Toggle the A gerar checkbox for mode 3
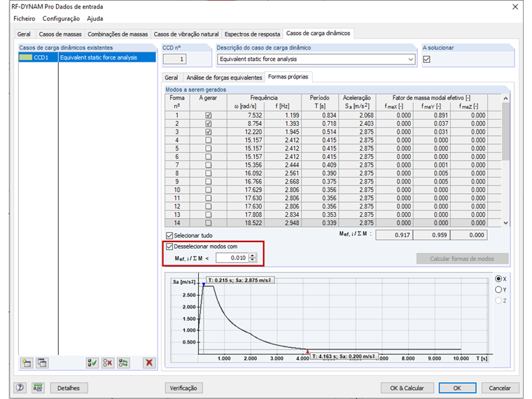This screenshot has height=399, width=532. [x=209, y=132]
